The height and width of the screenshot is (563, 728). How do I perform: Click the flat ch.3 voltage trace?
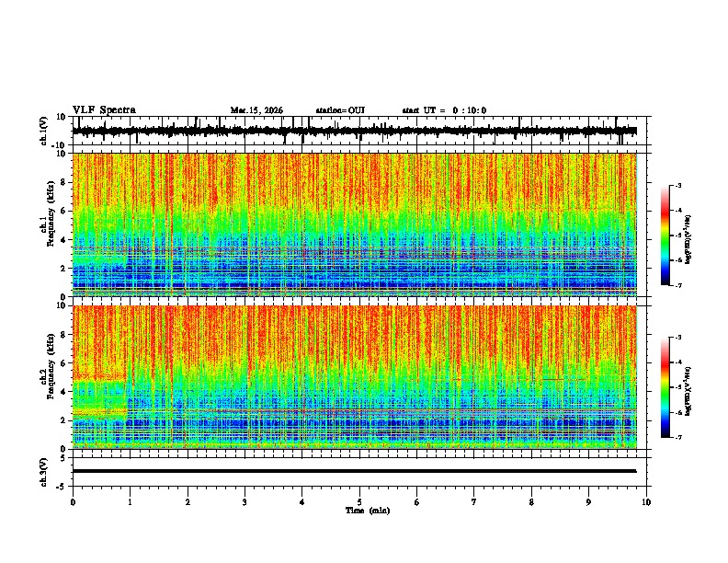coord(354,471)
